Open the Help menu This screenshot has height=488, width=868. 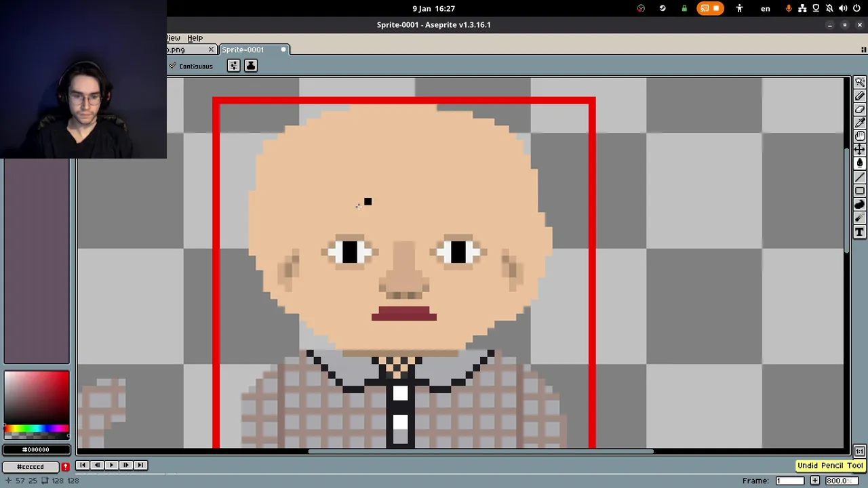click(x=195, y=38)
